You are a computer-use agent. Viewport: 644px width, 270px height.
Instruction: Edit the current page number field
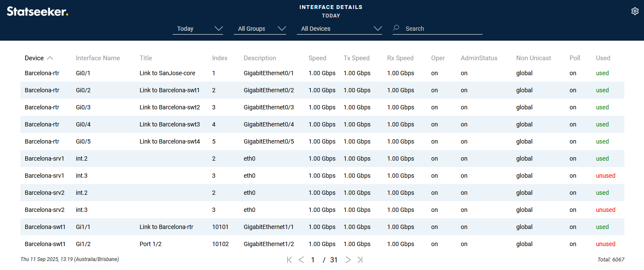[313, 260]
